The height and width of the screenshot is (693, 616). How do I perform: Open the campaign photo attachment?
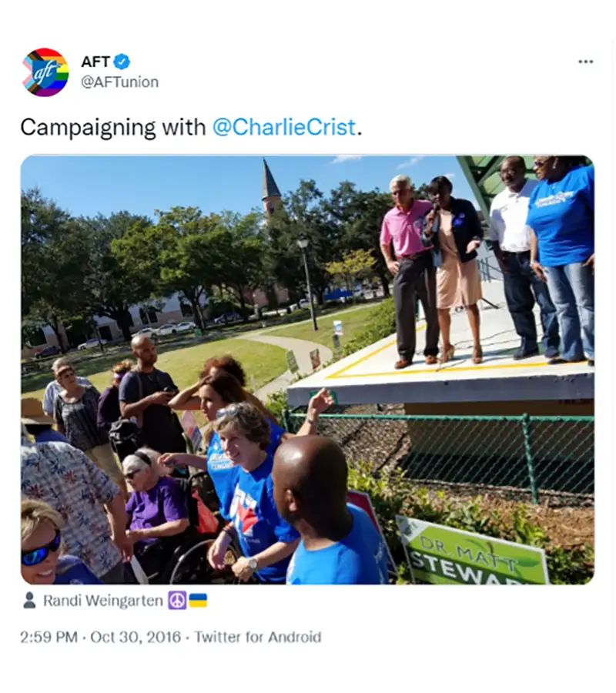pos(307,370)
